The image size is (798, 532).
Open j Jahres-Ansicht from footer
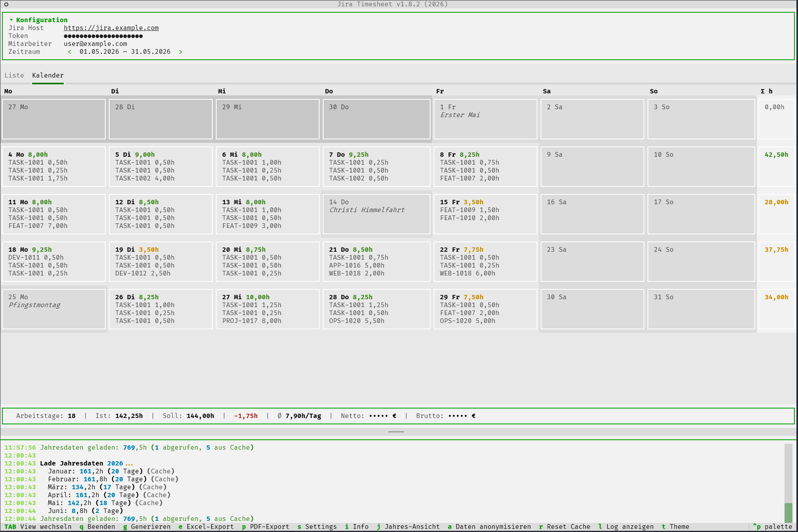click(x=408, y=527)
